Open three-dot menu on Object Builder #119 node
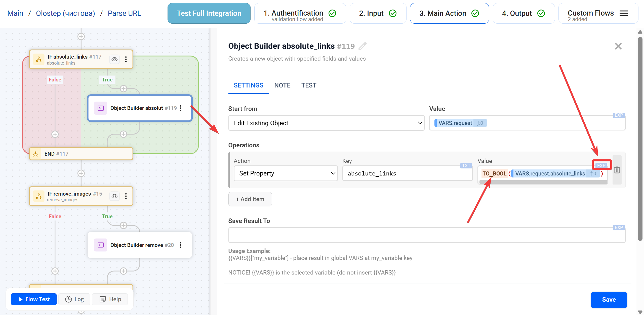 pyautogui.click(x=181, y=108)
